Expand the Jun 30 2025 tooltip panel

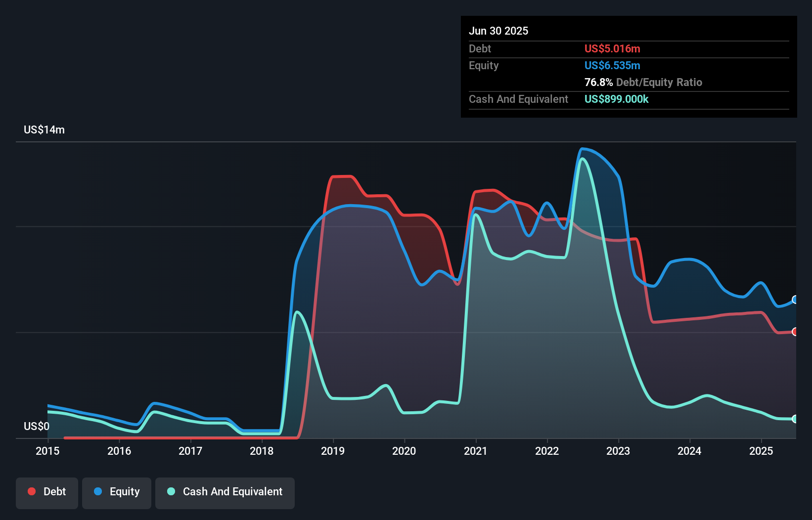coord(498,31)
